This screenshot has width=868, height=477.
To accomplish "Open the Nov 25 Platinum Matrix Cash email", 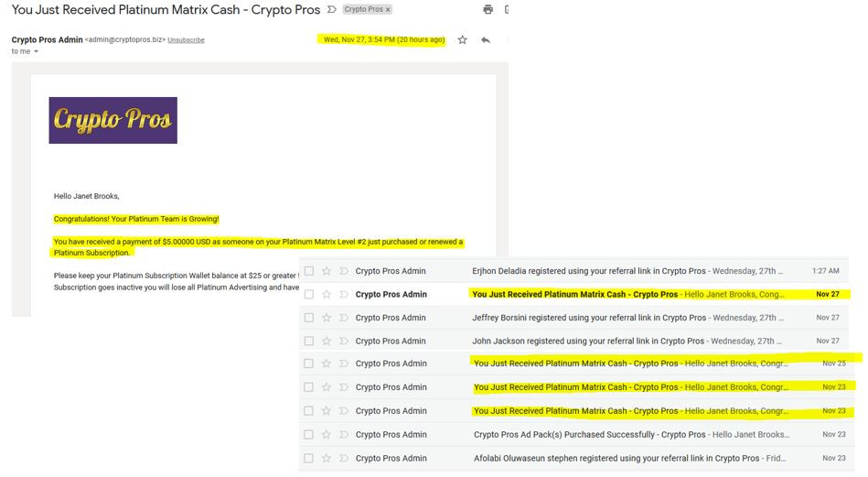I will click(575, 363).
